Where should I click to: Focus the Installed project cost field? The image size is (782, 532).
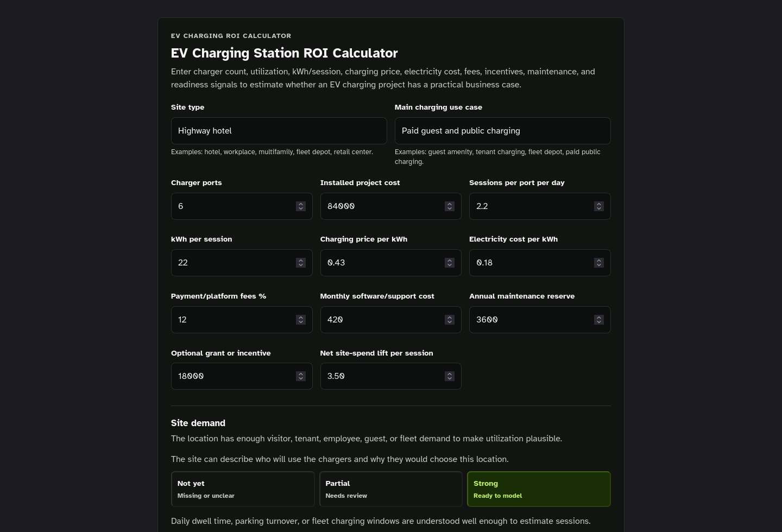click(390, 206)
